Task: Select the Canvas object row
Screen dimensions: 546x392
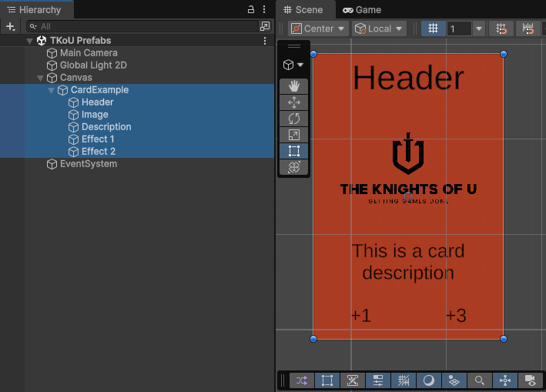Action: click(137, 78)
